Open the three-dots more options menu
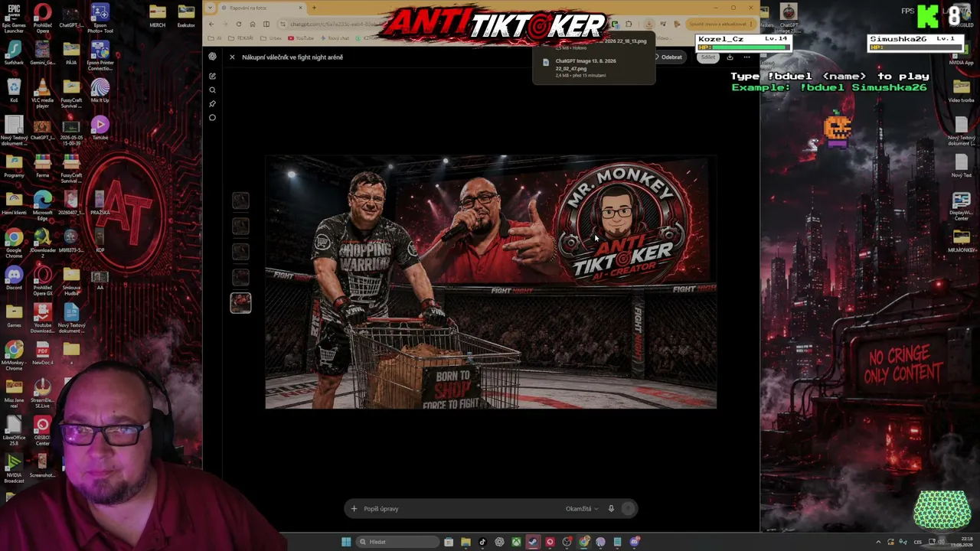980x551 pixels. [747, 57]
